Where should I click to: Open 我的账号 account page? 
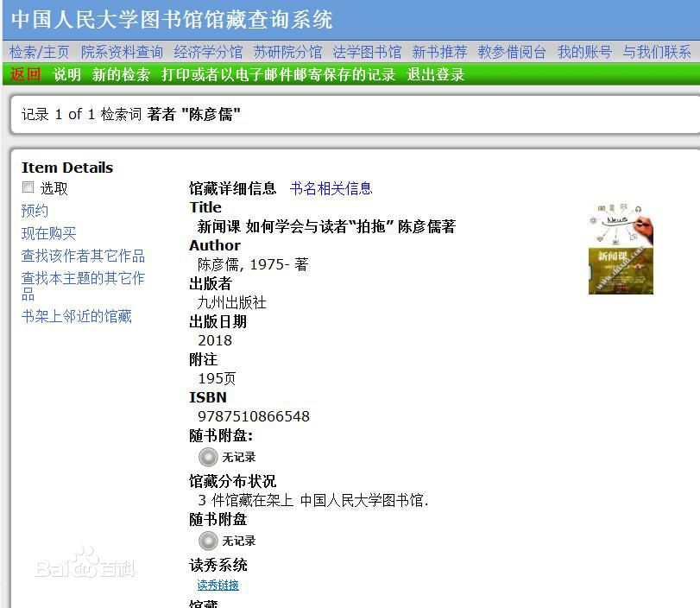(x=584, y=53)
